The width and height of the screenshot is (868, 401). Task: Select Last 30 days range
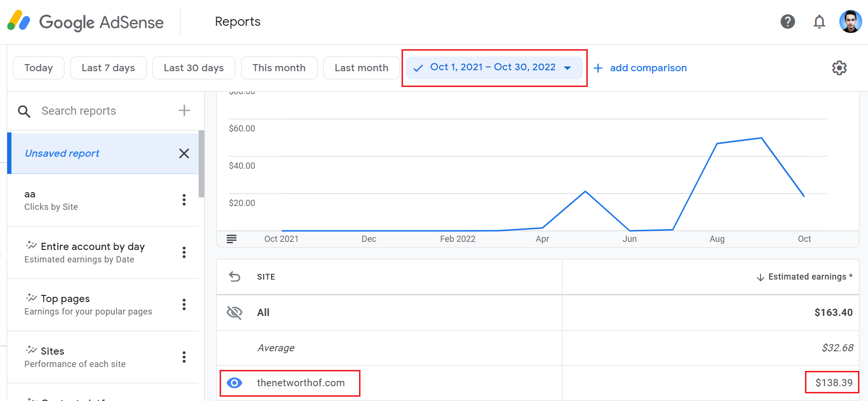[194, 68]
